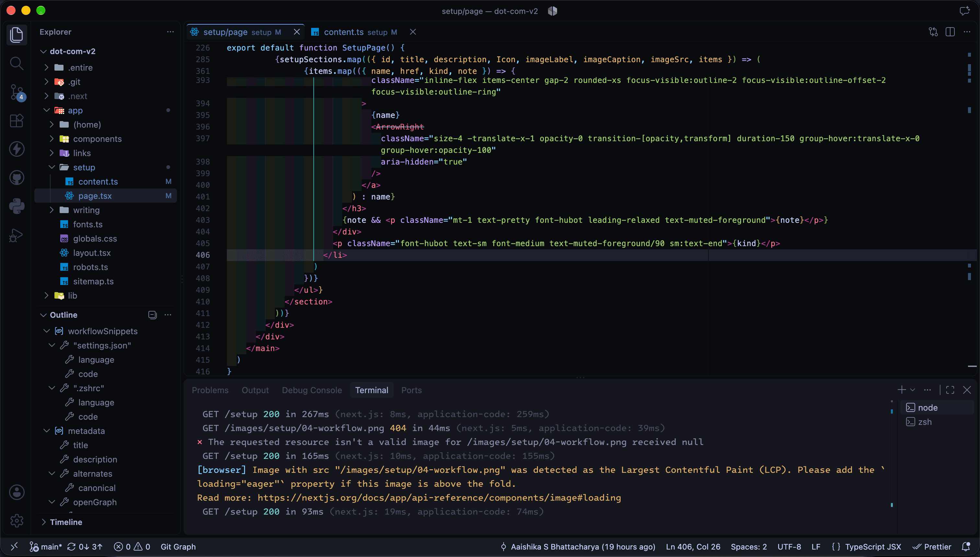Open the Output panel tab
The image size is (980, 557).
point(255,390)
